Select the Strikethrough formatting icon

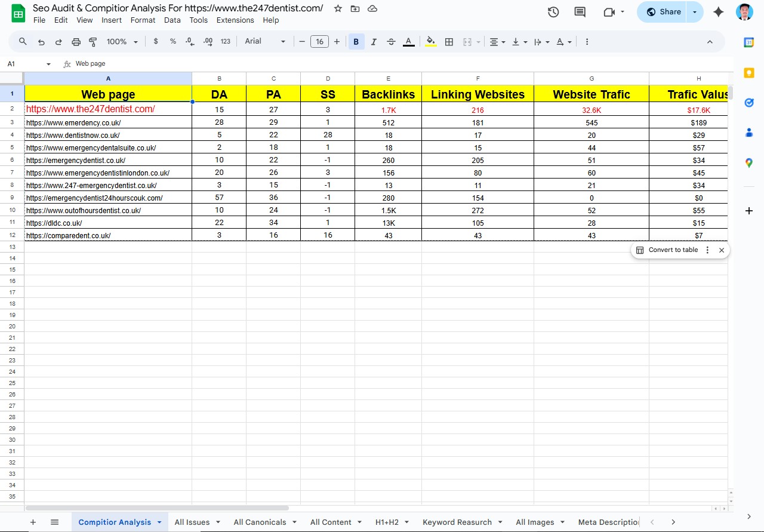(391, 41)
